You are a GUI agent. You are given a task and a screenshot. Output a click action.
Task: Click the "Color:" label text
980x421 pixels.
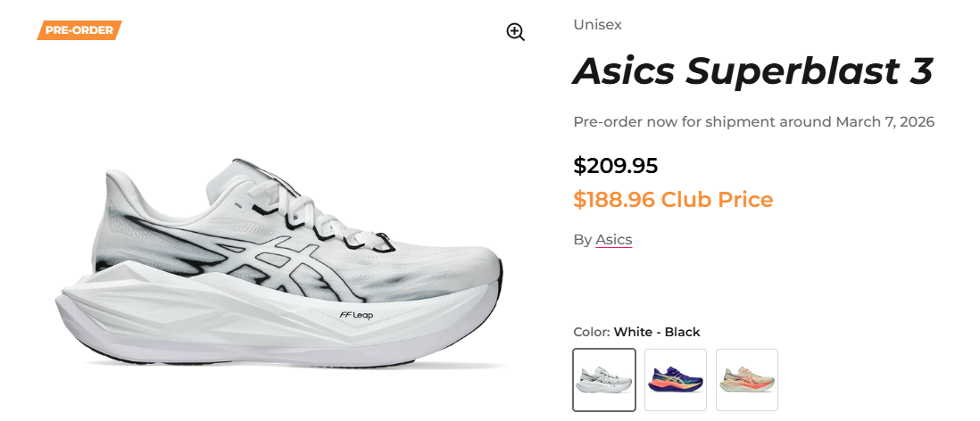[x=591, y=333]
